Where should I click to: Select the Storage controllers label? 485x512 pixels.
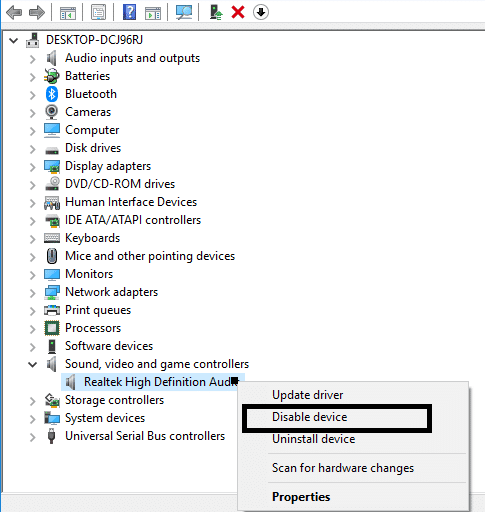coord(114,400)
